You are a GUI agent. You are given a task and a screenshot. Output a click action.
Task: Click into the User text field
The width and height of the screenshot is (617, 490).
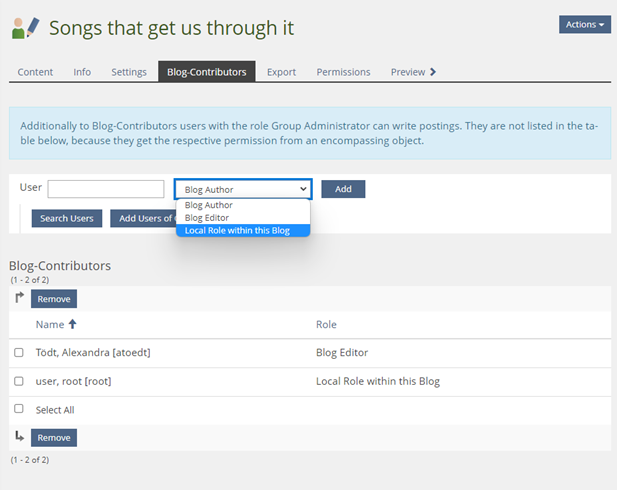tap(106, 189)
